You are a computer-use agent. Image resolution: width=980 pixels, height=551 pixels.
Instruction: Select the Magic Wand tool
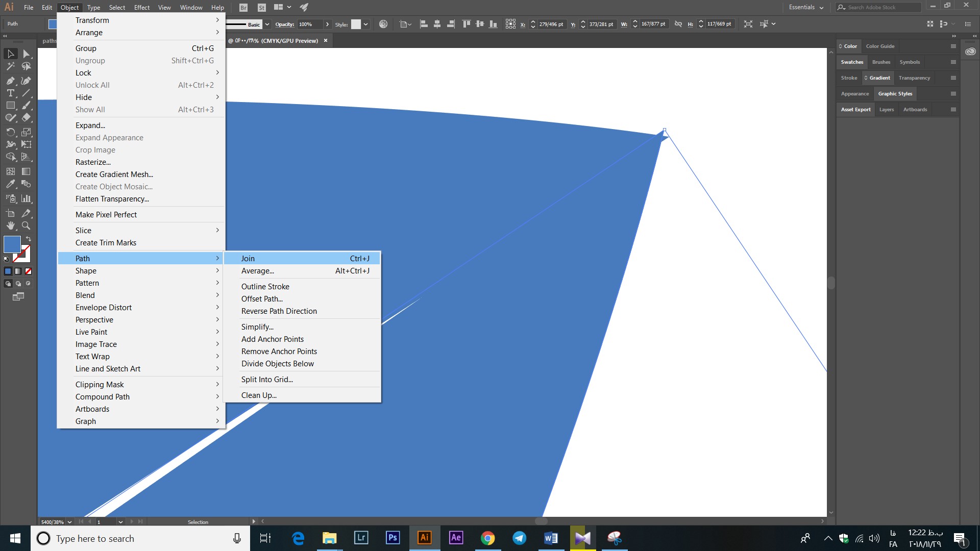coord(10,66)
